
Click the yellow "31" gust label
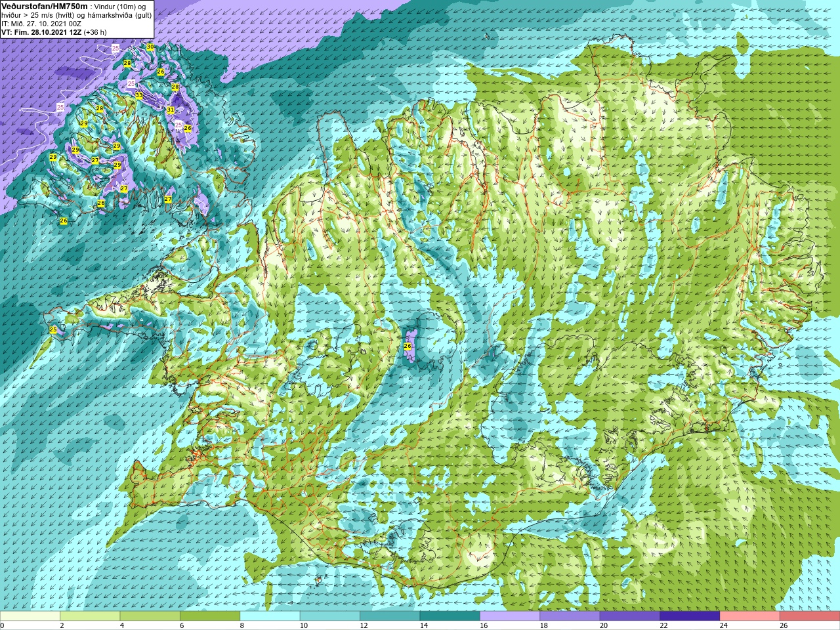click(x=170, y=110)
